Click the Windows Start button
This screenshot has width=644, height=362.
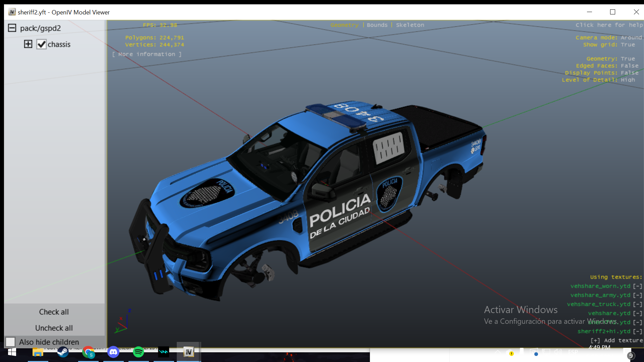[x=12, y=352]
